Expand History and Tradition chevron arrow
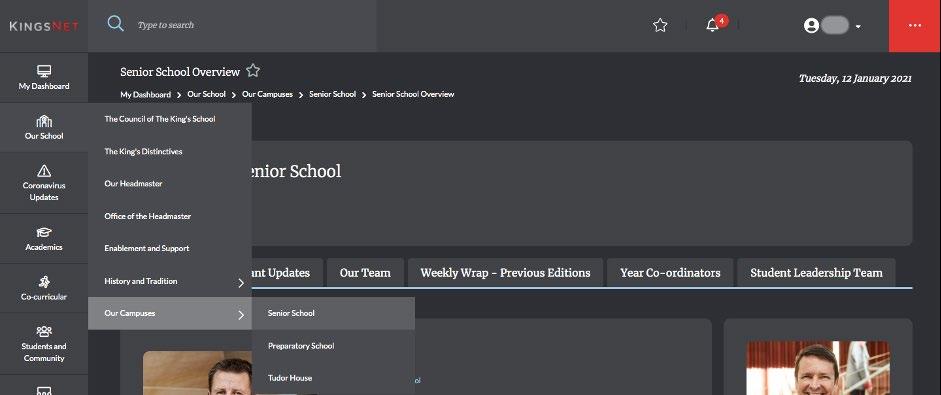The height and width of the screenshot is (395, 941). (x=241, y=283)
